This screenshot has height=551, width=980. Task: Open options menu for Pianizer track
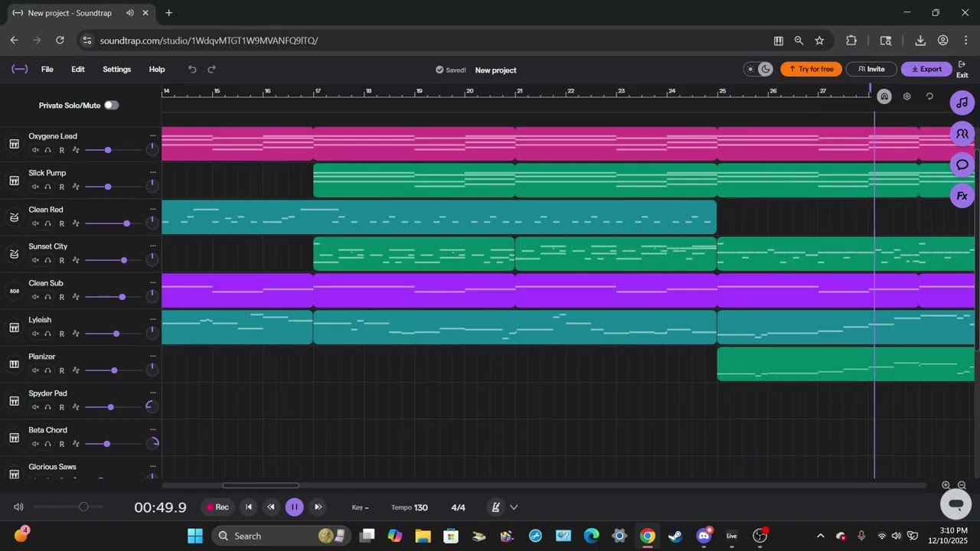(153, 356)
